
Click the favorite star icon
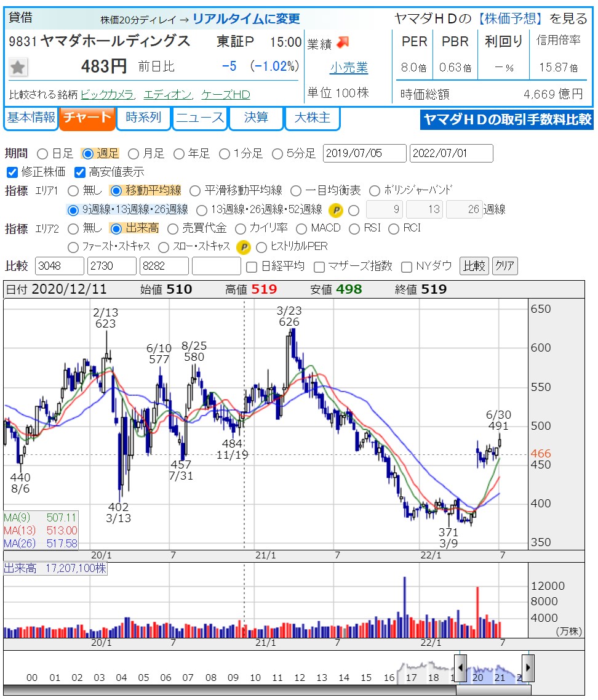coord(18,67)
